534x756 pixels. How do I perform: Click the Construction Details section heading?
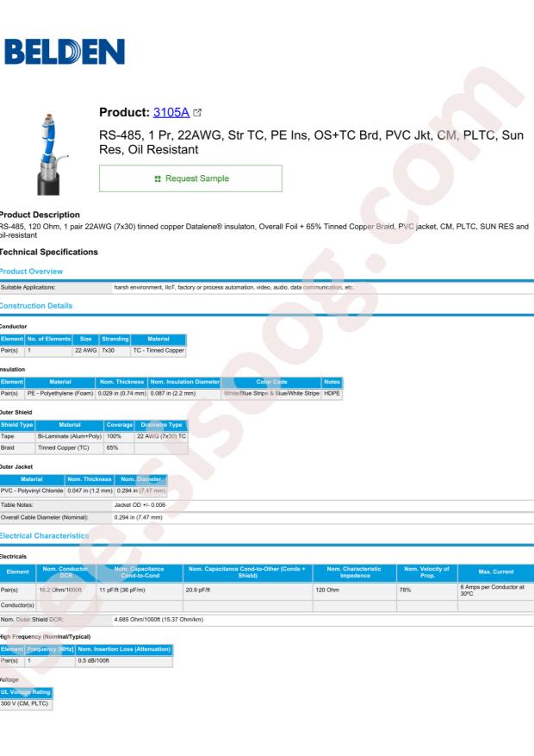point(36,306)
